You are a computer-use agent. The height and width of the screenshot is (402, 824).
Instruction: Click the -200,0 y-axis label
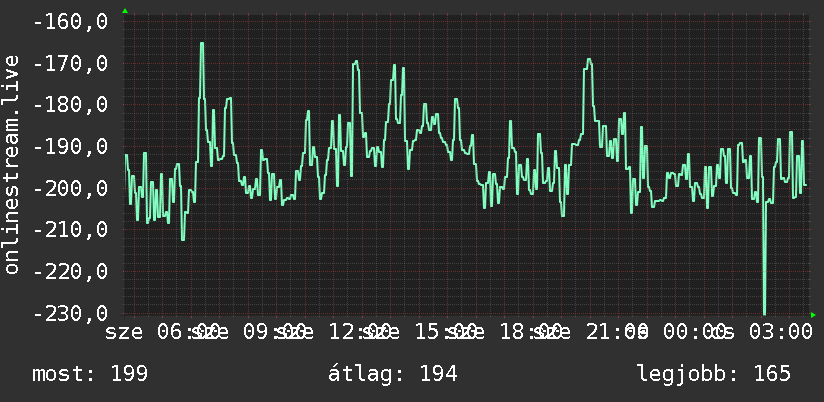click(x=70, y=188)
